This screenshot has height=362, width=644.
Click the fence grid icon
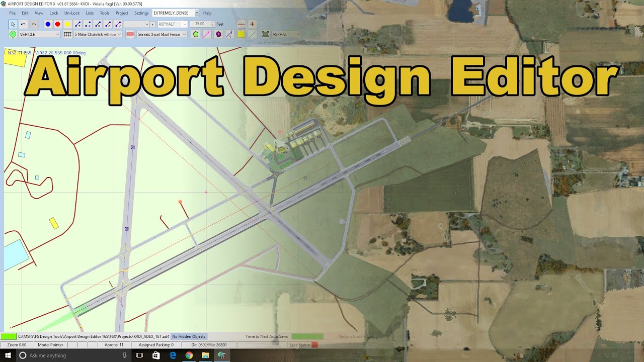(x=67, y=34)
